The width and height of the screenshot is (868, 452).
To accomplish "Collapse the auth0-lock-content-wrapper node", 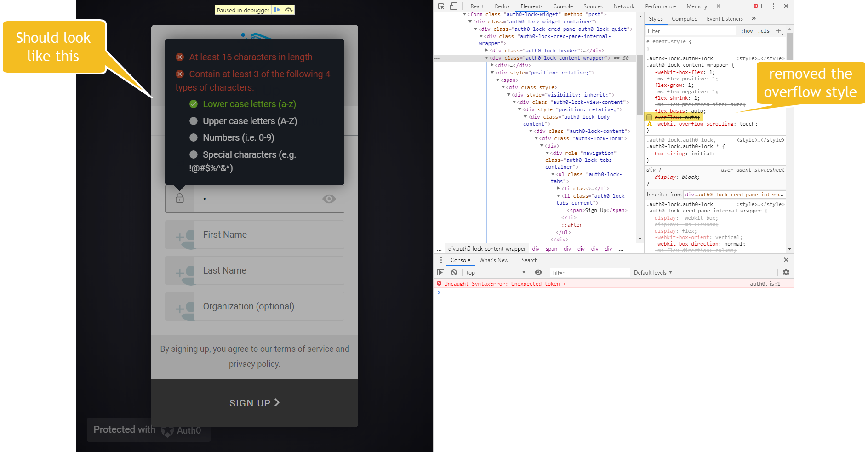I will [x=487, y=58].
